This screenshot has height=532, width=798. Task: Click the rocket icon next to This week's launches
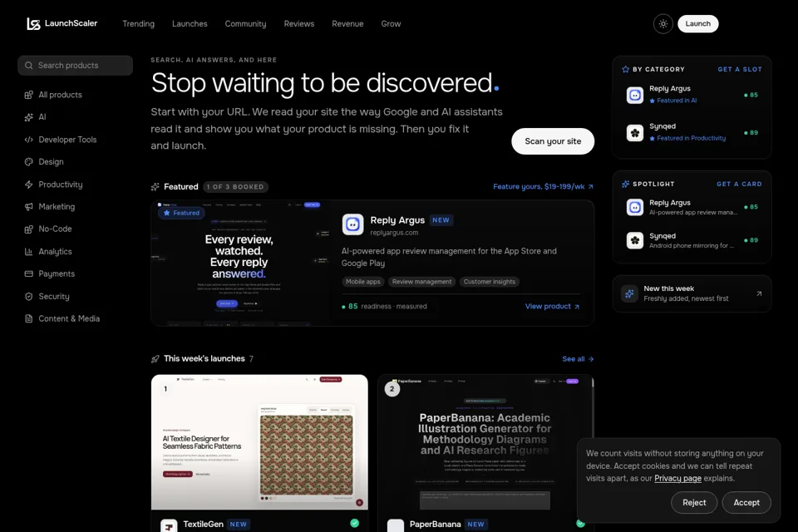coord(155,359)
